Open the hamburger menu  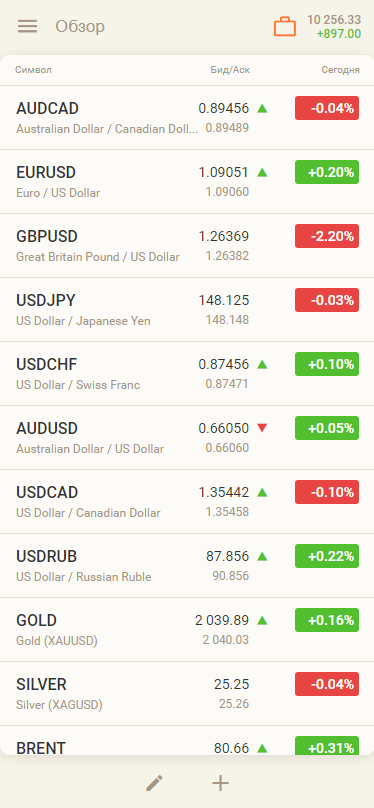pos(27,26)
